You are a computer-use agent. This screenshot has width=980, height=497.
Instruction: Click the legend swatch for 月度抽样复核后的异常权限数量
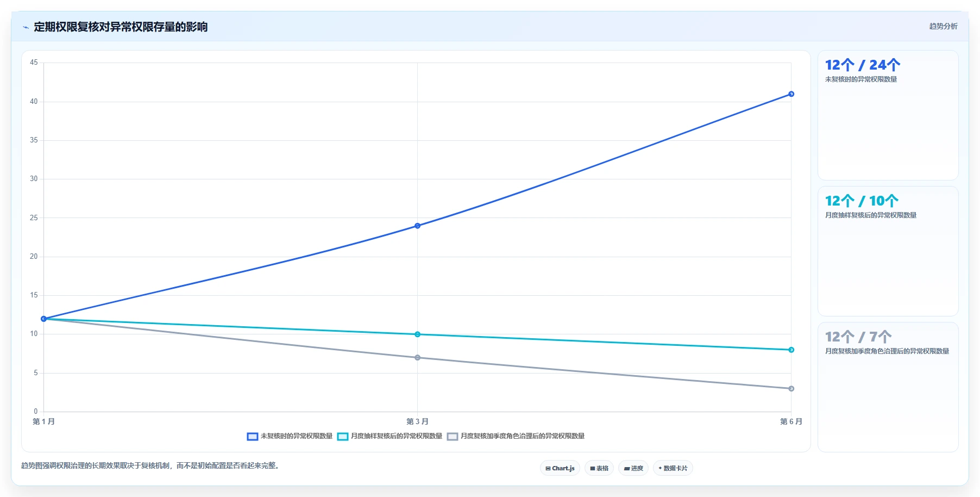[x=343, y=437]
